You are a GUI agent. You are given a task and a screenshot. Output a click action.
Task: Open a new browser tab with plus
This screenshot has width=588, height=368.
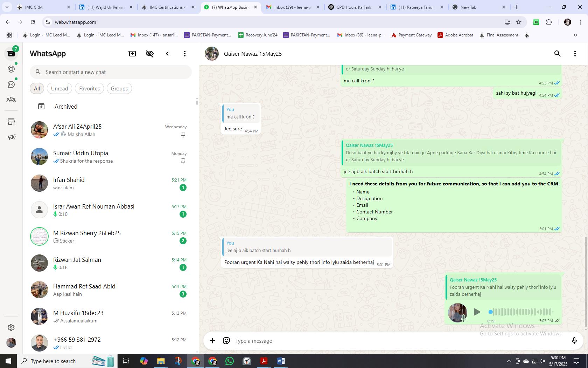[x=516, y=7]
